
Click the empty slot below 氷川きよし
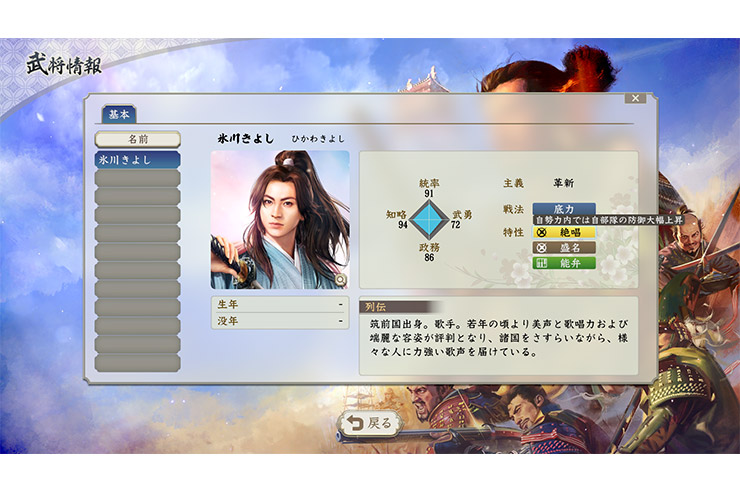coord(137,178)
